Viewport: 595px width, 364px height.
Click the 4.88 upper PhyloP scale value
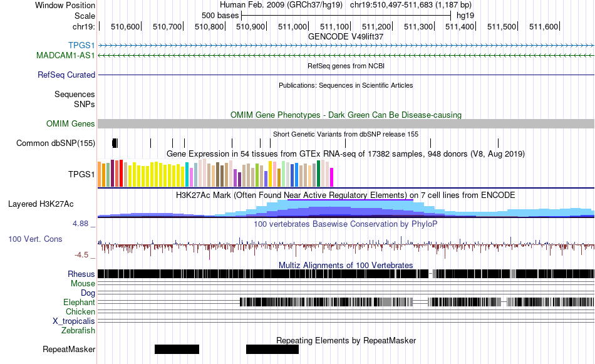pyautogui.click(x=80, y=224)
